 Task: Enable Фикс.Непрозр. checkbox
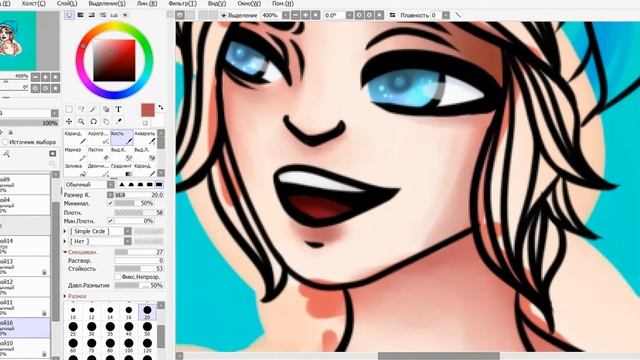[118, 277]
